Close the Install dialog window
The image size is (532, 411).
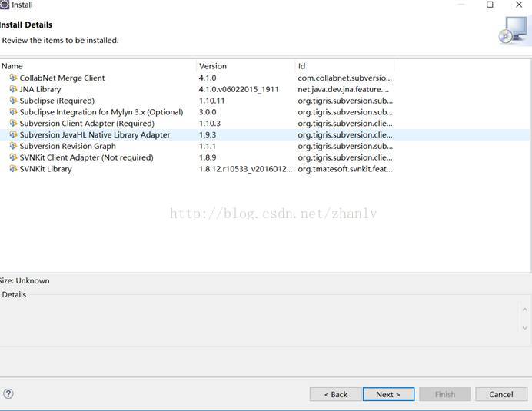point(519,5)
